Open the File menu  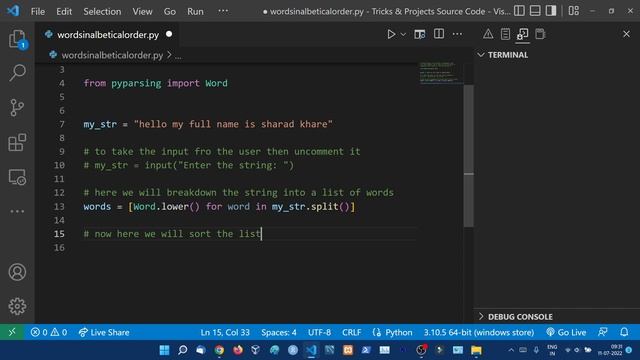click(38, 11)
